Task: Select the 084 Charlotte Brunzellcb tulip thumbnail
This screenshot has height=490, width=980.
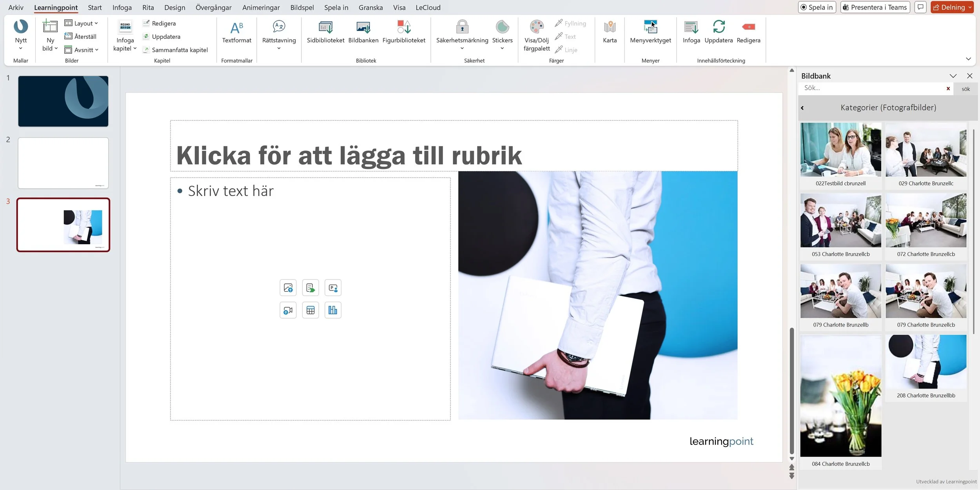Action: click(x=840, y=396)
